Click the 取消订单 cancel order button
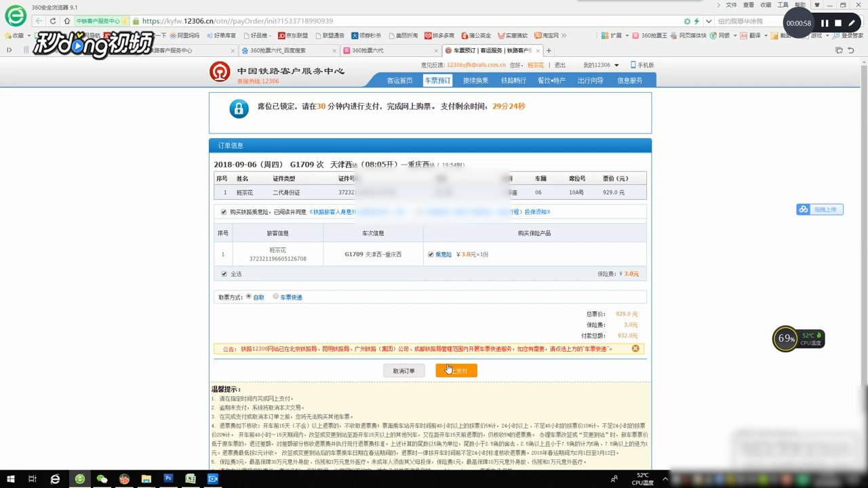 click(403, 370)
